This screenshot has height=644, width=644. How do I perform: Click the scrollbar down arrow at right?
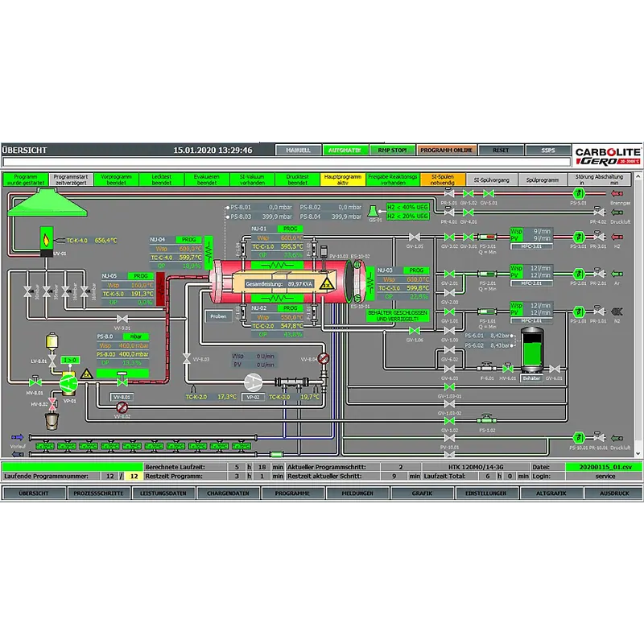[x=638, y=453]
